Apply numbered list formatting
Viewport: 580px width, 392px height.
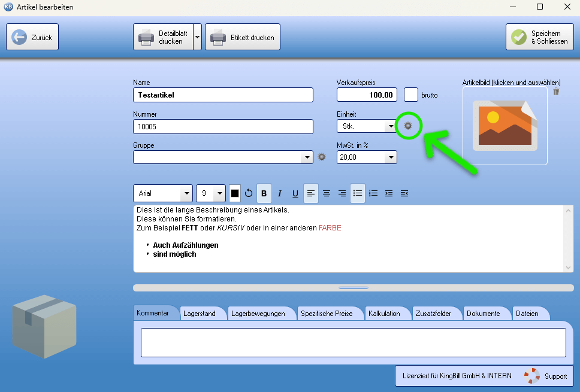coord(373,193)
